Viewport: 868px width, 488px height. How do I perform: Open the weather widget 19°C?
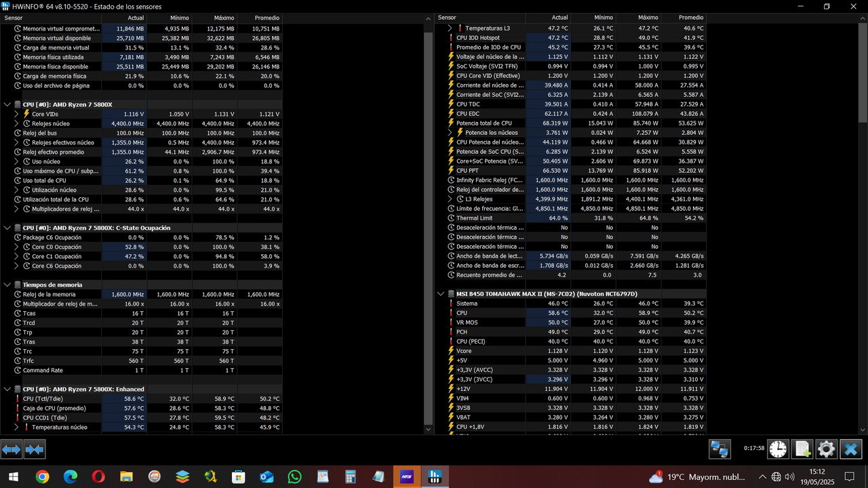pyautogui.click(x=697, y=477)
